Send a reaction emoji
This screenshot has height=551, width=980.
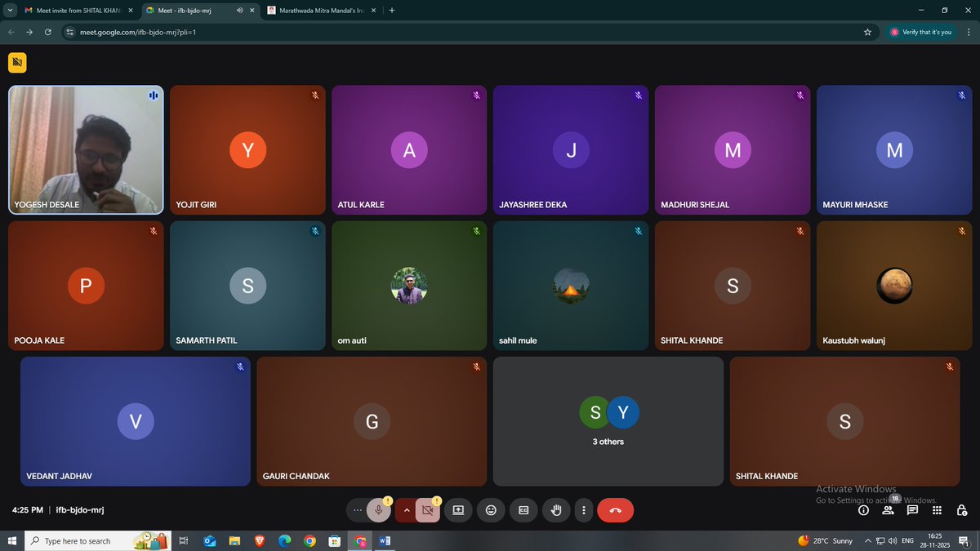491,510
